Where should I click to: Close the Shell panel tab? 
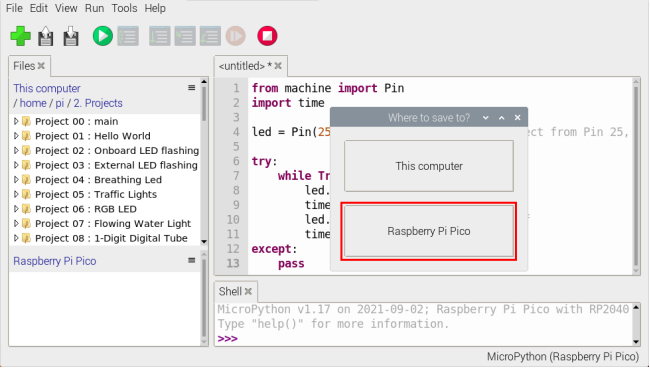(x=248, y=292)
